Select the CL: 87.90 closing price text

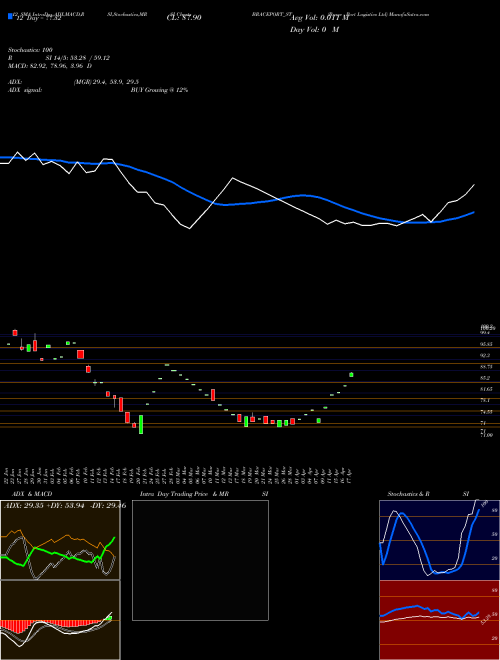(184, 18)
